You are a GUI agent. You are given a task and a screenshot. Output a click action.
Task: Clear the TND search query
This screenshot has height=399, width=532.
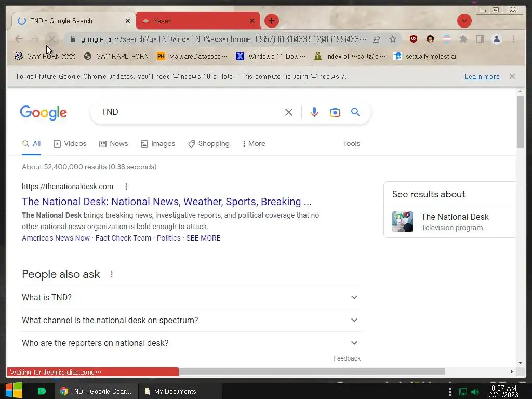click(x=289, y=112)
